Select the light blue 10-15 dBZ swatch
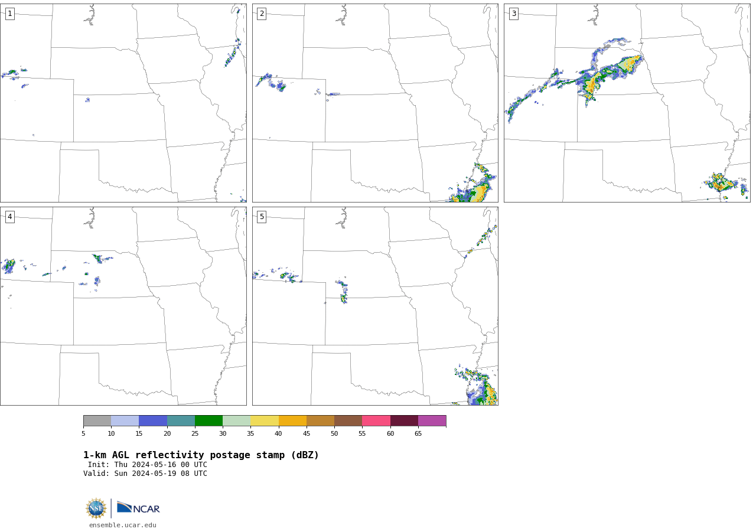Screen dimensions: 756x532 click(125, 421)
